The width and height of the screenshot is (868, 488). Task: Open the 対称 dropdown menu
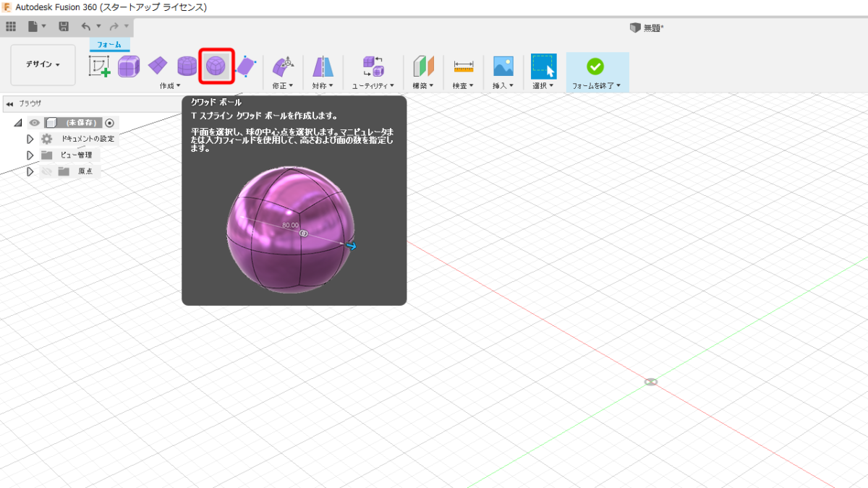(x=323, y=85)
